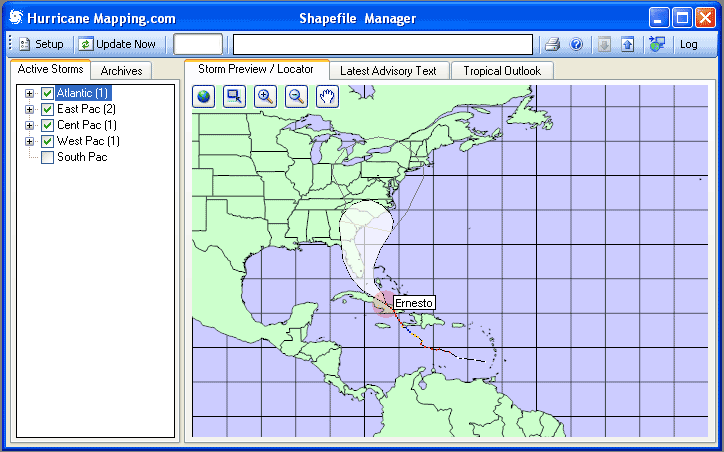
Task: Click the Setup document icon
Action: [x=24, y=44]
